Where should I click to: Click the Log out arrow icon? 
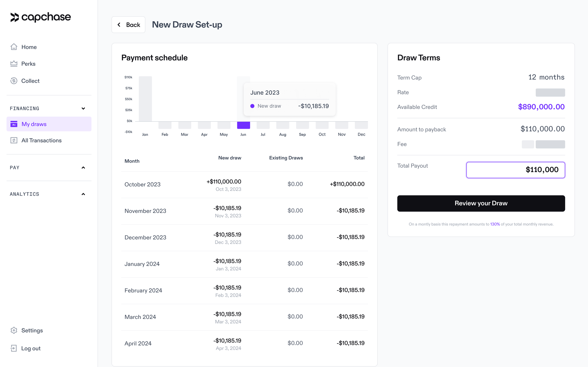click(14, 348)
